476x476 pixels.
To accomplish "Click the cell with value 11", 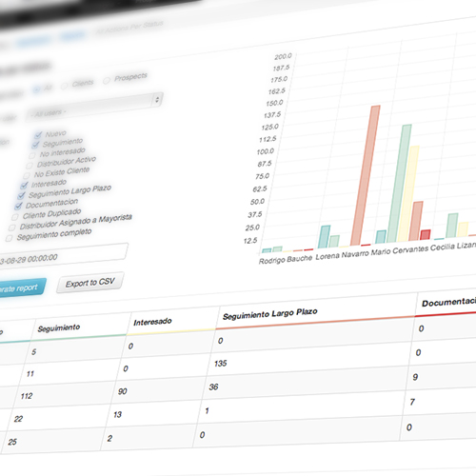I will (30, 374).
